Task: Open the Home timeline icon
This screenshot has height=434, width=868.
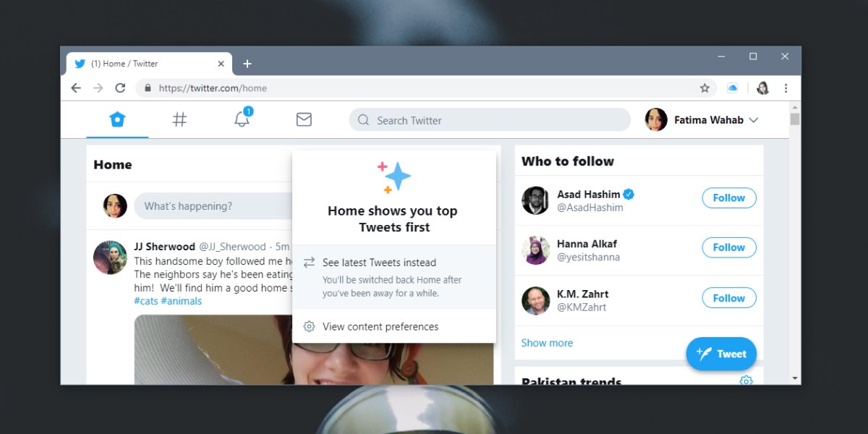Action: [118, 119]
